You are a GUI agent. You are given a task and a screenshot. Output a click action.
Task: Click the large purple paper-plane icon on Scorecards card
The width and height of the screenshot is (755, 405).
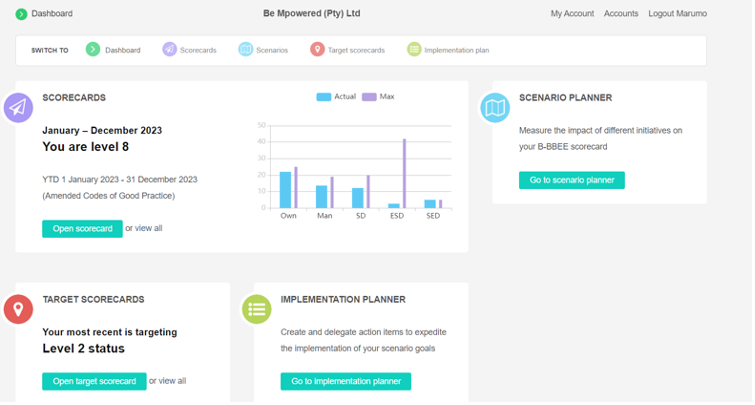pyautogui.click(x=18, y=107)
